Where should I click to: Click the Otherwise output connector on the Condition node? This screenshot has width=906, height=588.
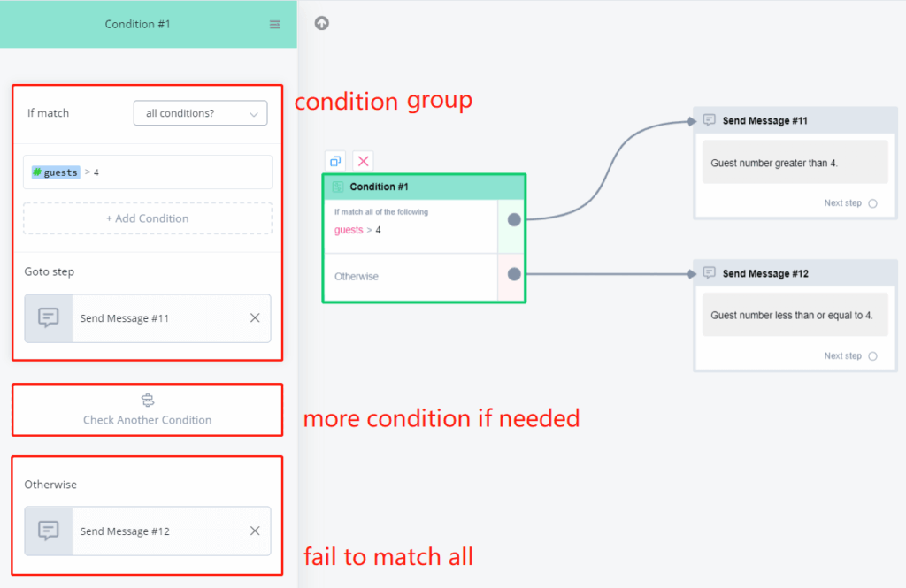[514, 274]
